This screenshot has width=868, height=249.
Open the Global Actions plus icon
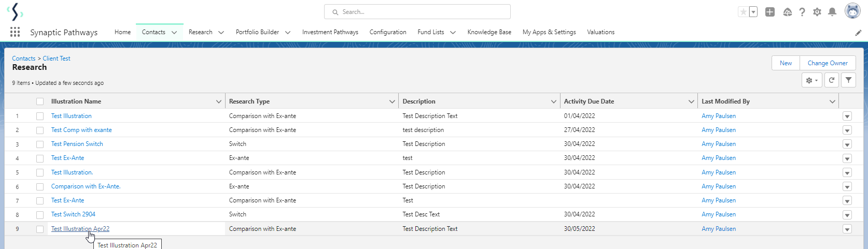click(770, 12)
